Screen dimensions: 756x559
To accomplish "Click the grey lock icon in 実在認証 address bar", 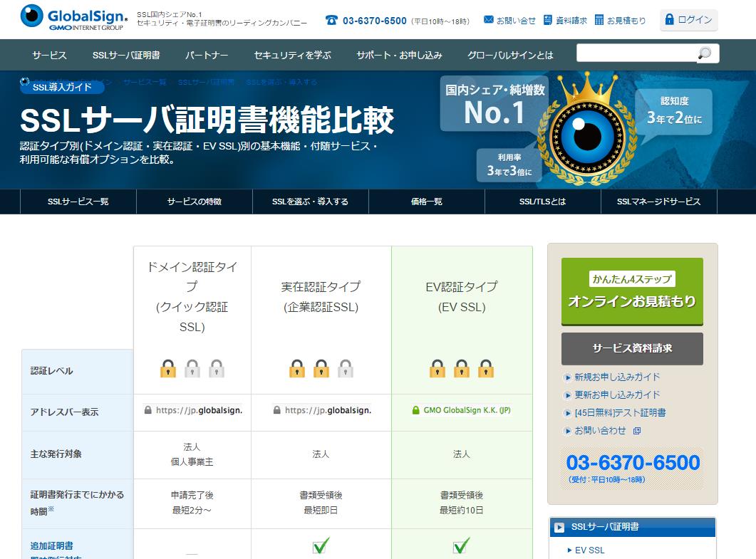I will pos(276,410).
